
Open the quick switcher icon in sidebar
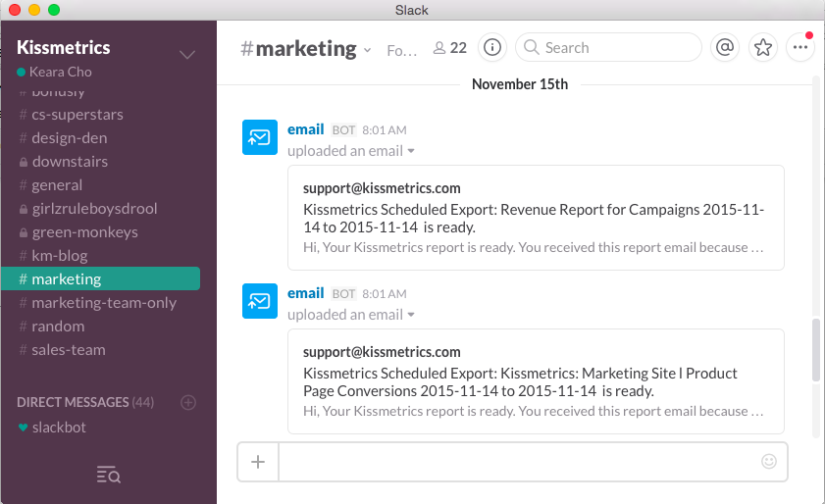coord(108,475)
